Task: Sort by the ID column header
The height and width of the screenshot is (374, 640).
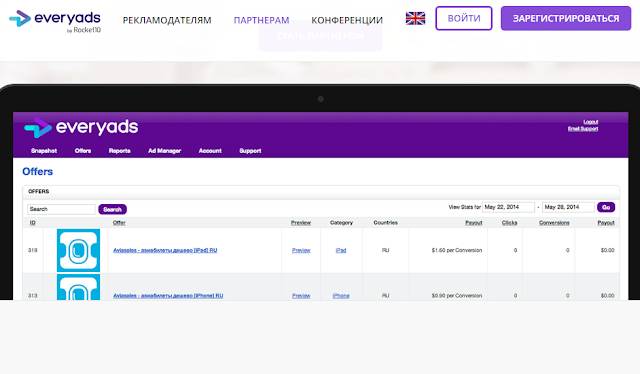Action: 33,223
